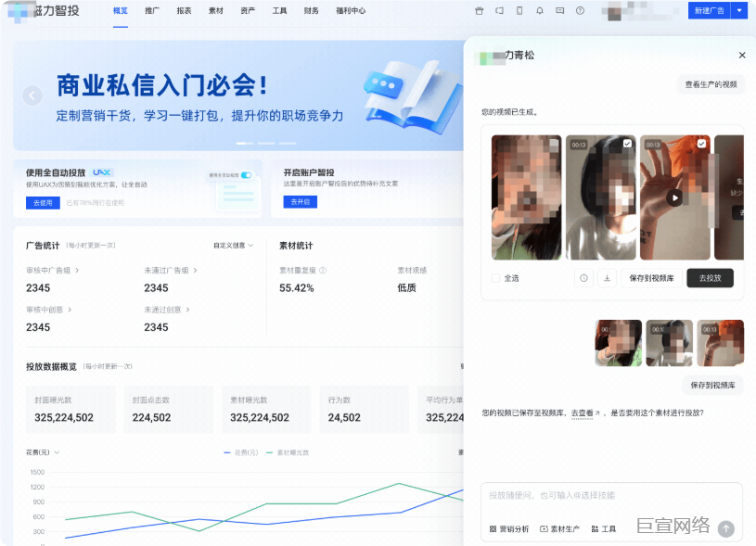756x546 pixels.
Task: Send message with the arrow button
Action: pyautogui.click(x=725, y=528)
